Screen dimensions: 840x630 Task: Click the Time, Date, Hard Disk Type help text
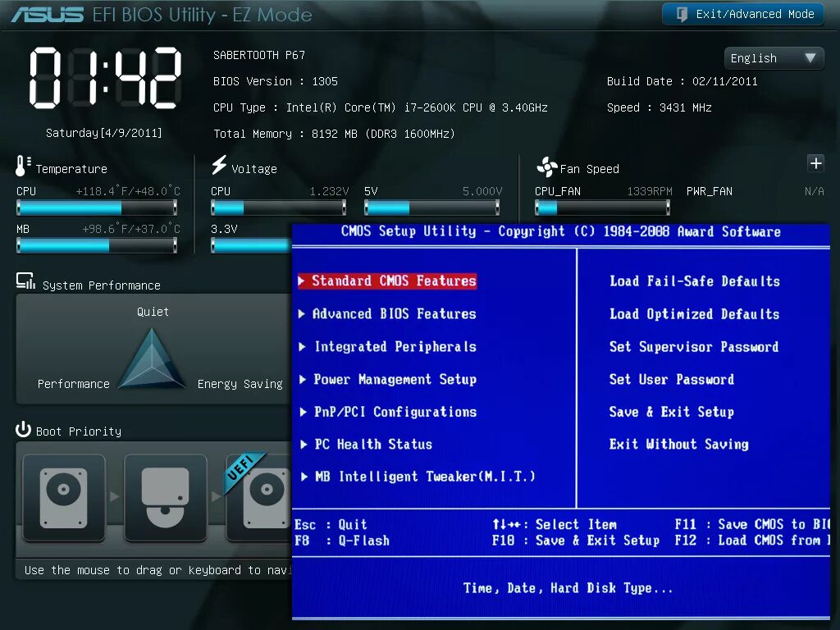[x=568, y=588]
